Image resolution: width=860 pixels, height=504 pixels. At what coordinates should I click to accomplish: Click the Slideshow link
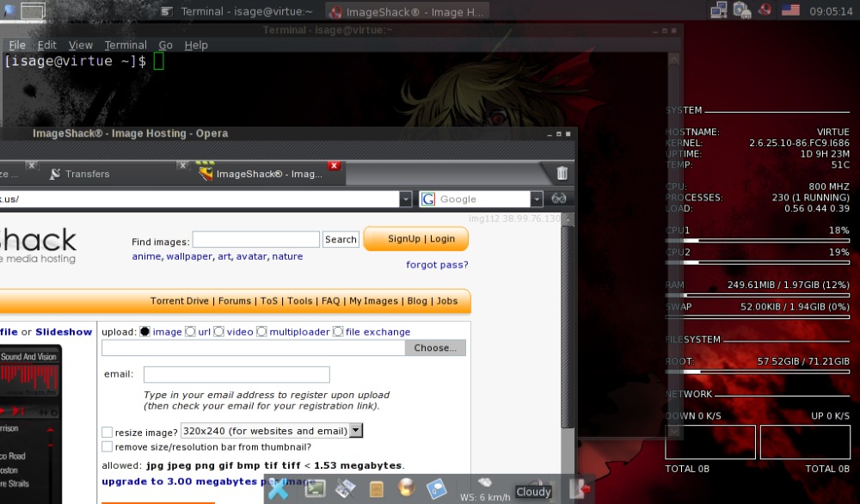point(64,332)
